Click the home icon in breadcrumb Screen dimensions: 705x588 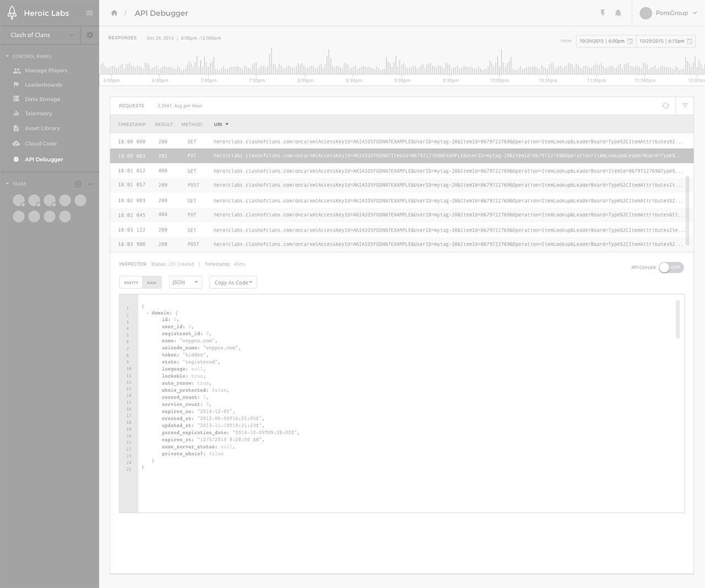(114, 13)
